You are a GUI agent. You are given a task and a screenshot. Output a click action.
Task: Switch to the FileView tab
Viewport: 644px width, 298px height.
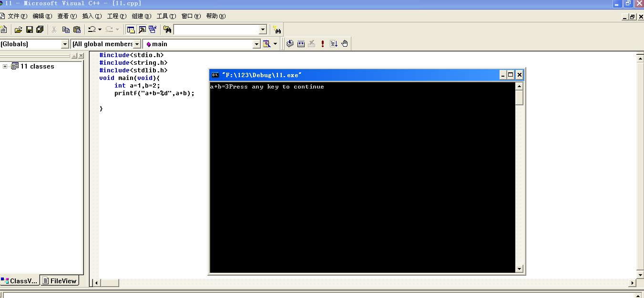[x=60, y=281]
